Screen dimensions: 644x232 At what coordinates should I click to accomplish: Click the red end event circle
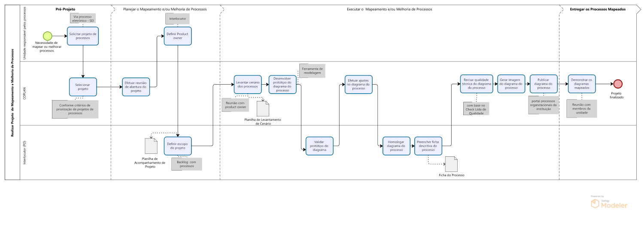coord(618,84)
